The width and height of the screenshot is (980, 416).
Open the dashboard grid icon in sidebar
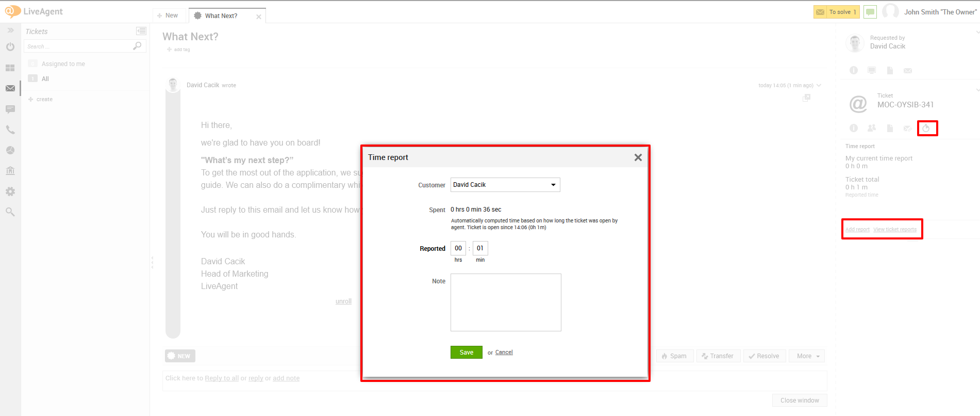[10, 68]
